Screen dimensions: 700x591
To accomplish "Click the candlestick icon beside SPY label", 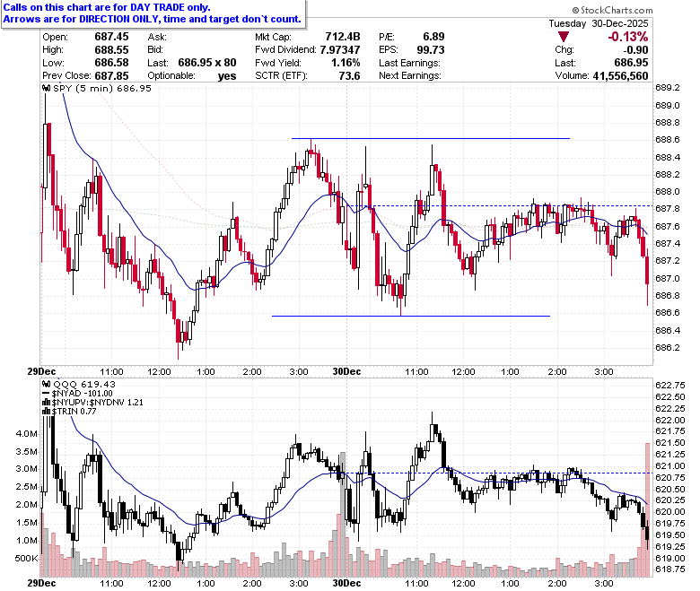I will tap(46, 88).
